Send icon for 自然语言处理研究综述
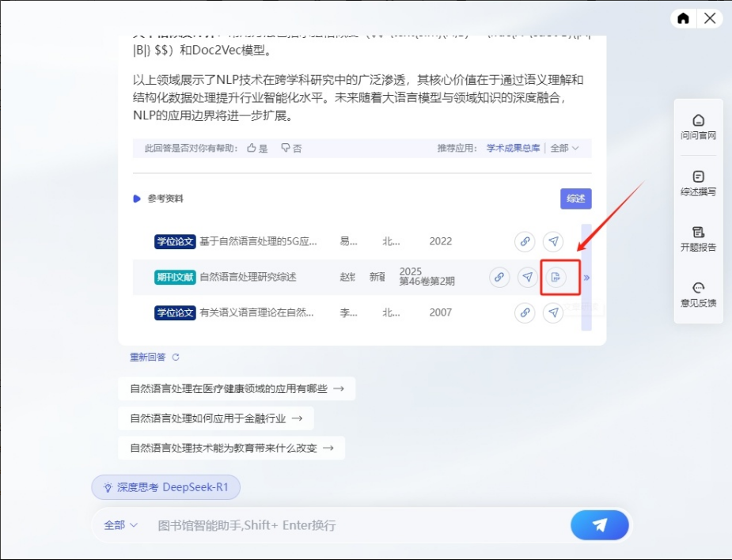Image resolution: width=732 pixels, height=560 pixels. (x=528, y=277)
